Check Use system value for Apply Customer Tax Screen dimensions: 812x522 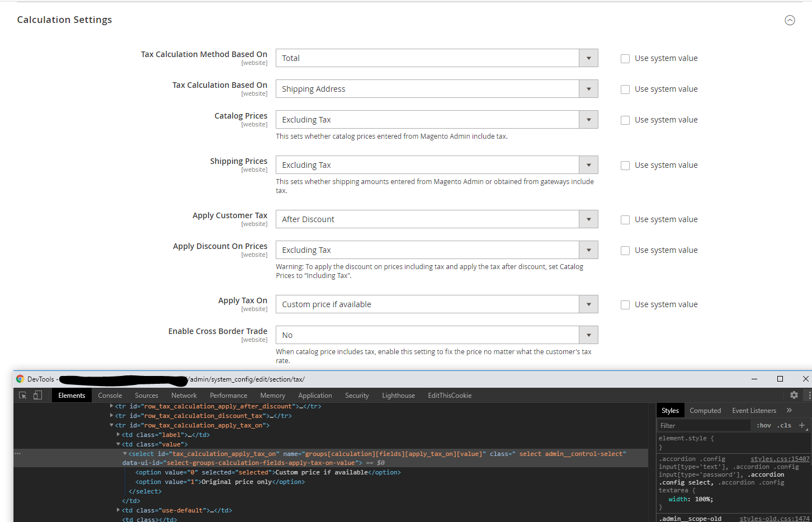point(625,220)
